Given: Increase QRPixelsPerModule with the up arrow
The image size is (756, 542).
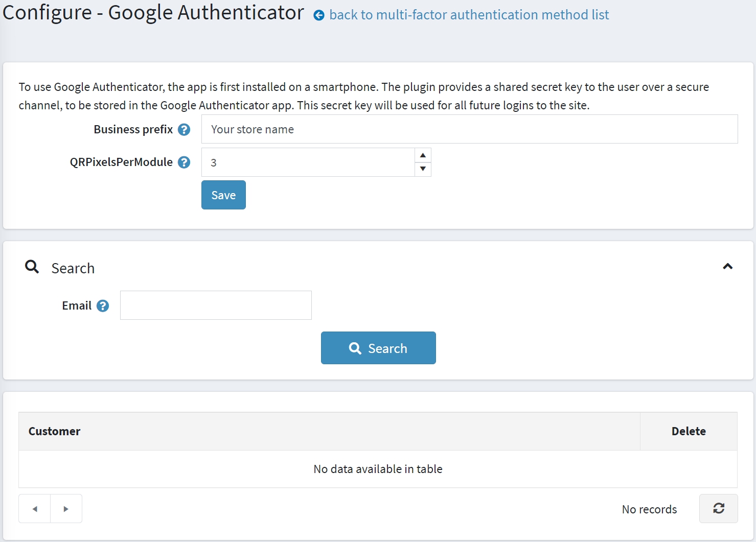Looking at the screenshot, I should point(423,155).
